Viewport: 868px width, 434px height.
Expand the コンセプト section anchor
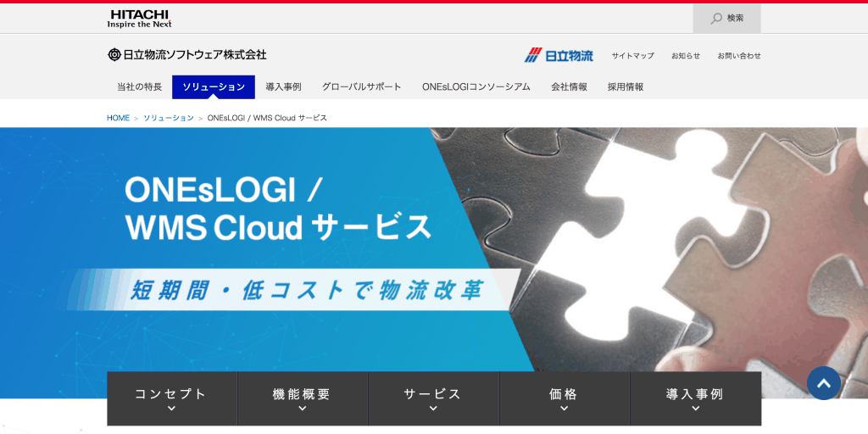tap(171, 398)
